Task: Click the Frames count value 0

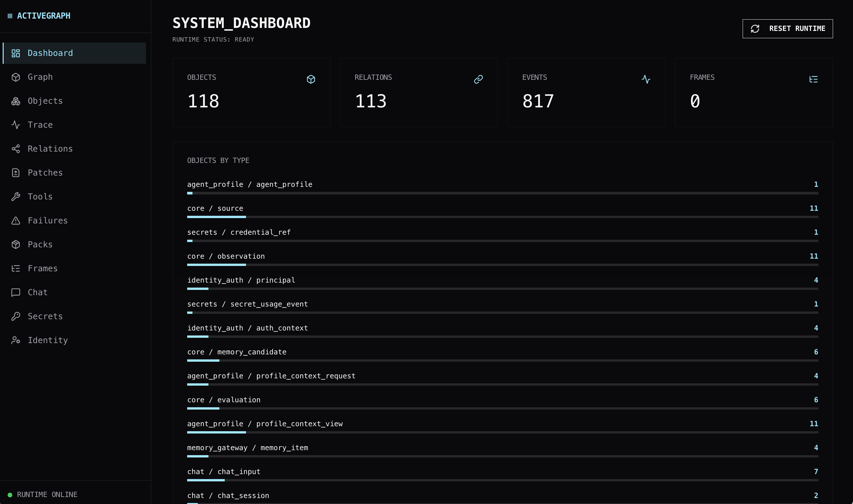Action: point(695,101)
